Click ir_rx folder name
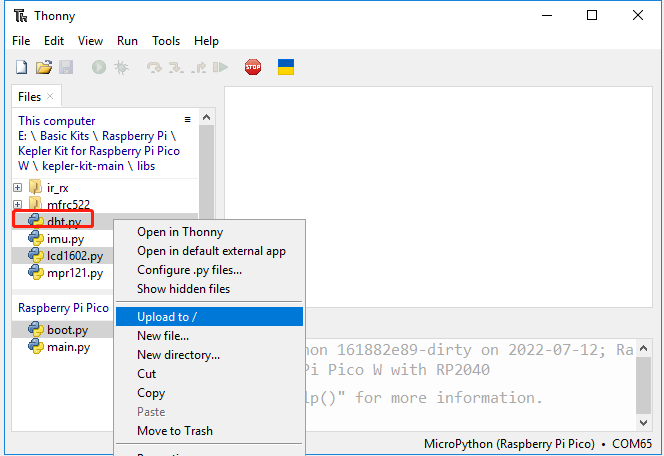 [x=58, y=188]
